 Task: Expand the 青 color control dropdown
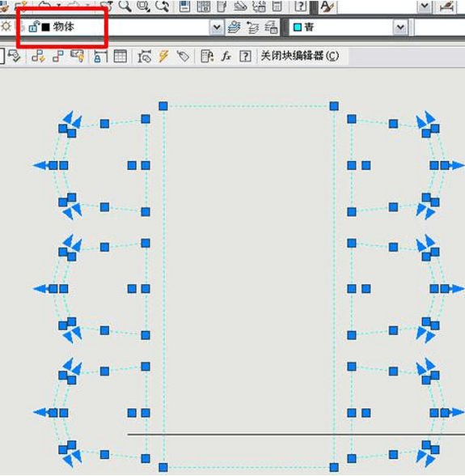(x=400, y=28)
